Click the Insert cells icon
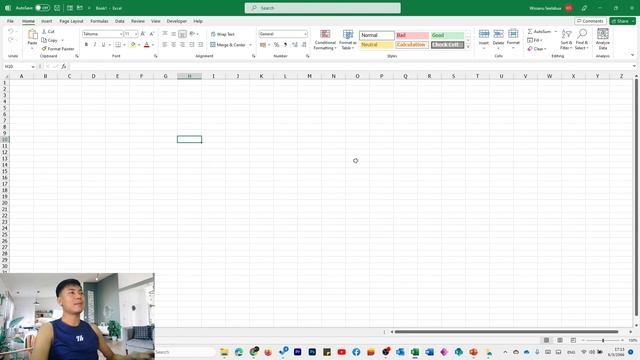The image size is (640, 360). [484, 34]
